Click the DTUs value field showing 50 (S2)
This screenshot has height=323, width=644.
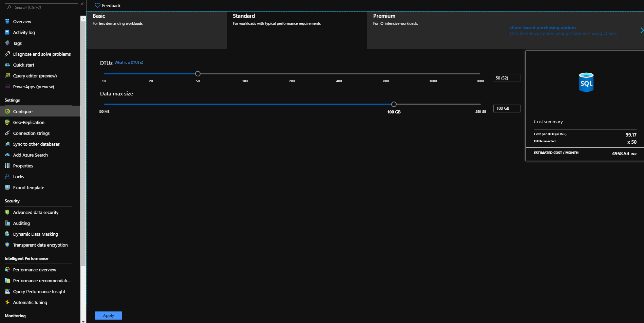[506, 78]
